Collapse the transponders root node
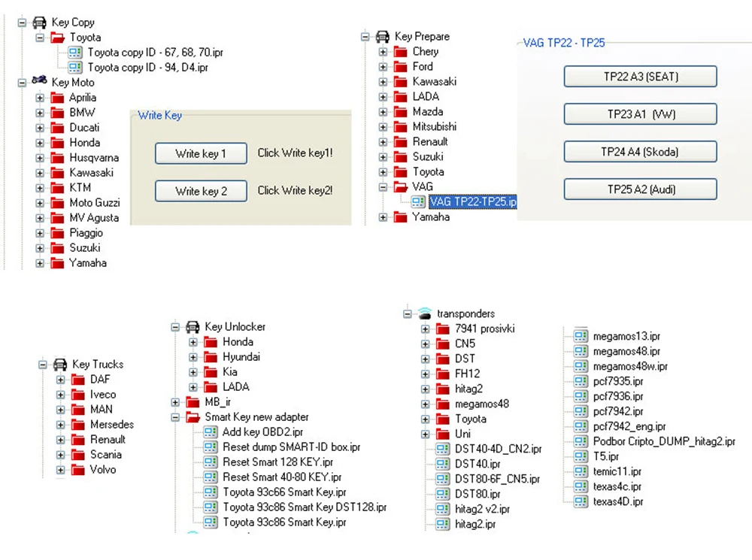 click(407, 314)
